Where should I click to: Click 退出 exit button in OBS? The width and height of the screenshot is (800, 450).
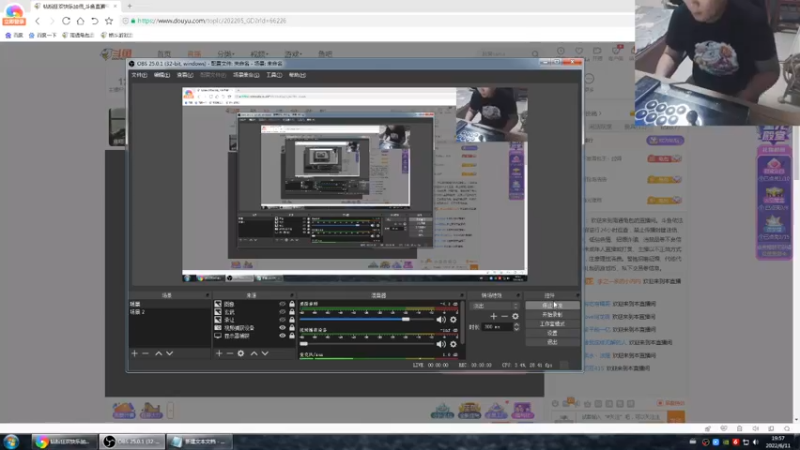(x=552, y=342)
